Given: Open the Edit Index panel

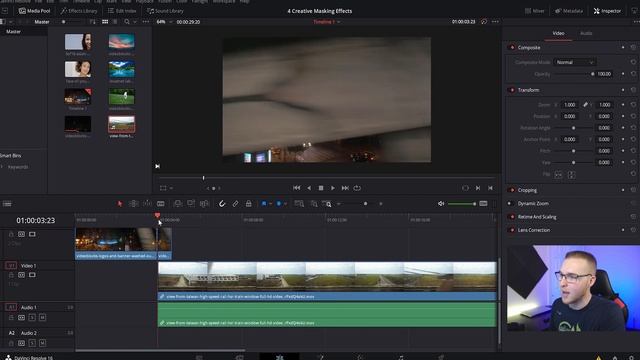Looking at the screenshot, I should coord(122,11).
